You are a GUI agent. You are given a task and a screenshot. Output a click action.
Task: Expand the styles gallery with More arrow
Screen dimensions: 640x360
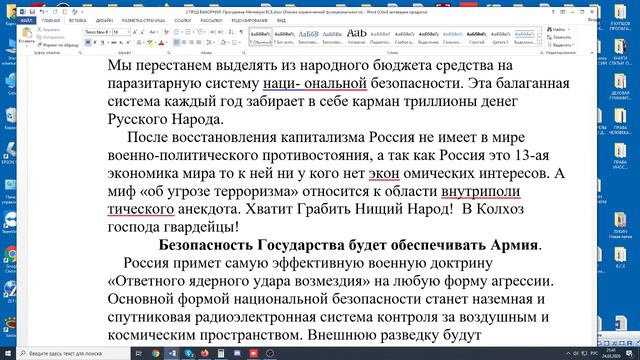click(x=540, y=43)
